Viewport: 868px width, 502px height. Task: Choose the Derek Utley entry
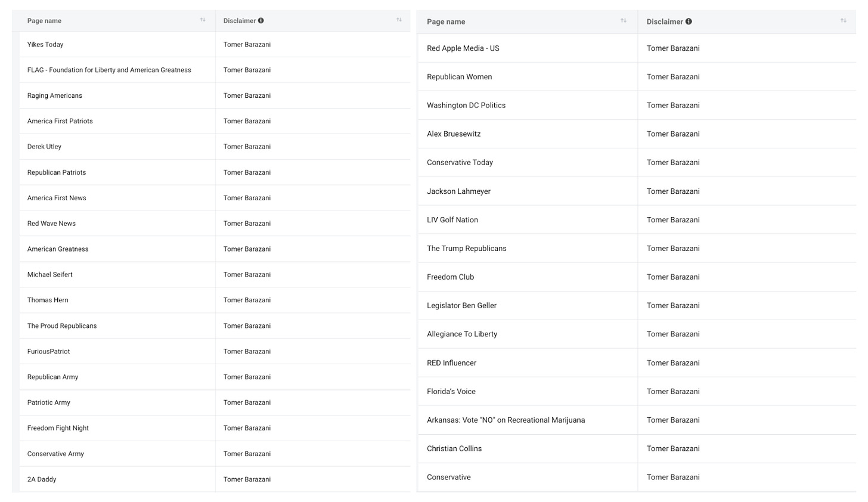(44, 147)
